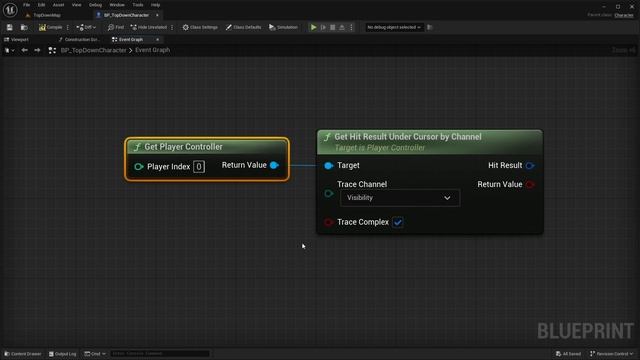Open the Asset menu
This screenshot has height=360, width=640.
tap(58, 5)
